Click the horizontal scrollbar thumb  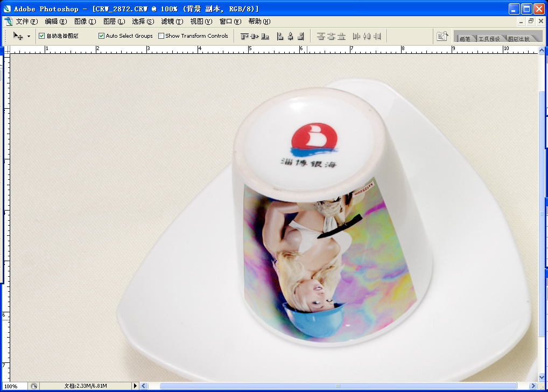tap(338, 386)
